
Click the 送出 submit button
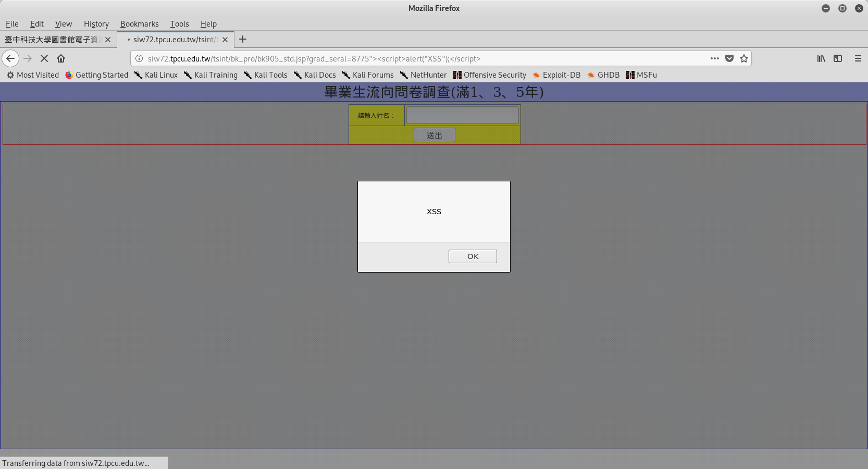point(435,135)
